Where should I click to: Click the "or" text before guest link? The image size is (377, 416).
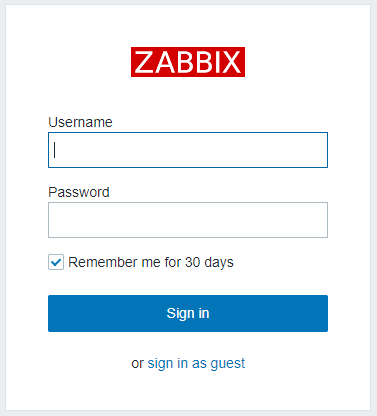pos(137,364)
